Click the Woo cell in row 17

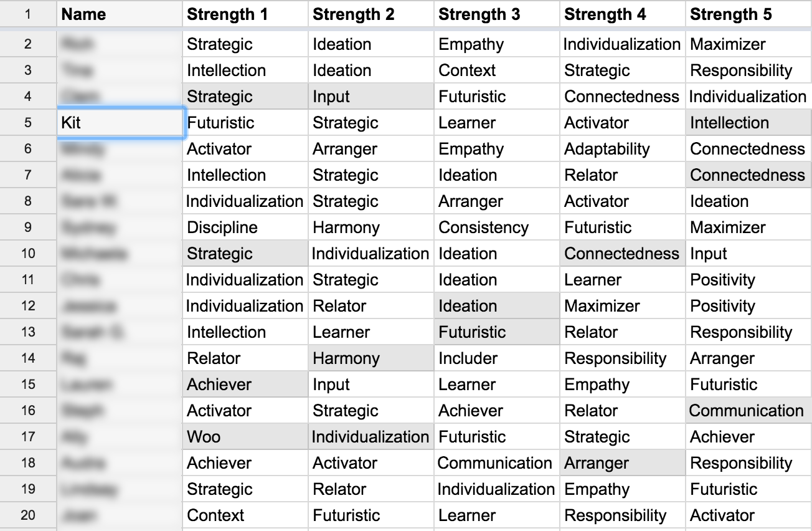(x=246, y=437)
